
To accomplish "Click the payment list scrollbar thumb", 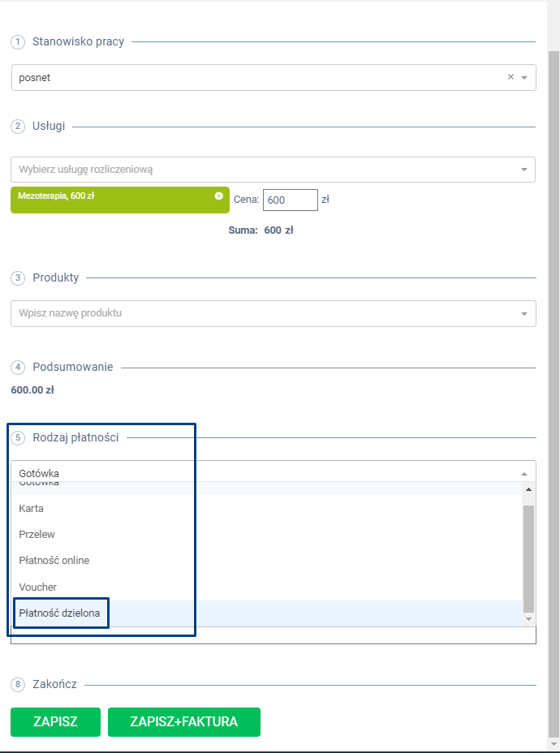I will pos(528,557).
